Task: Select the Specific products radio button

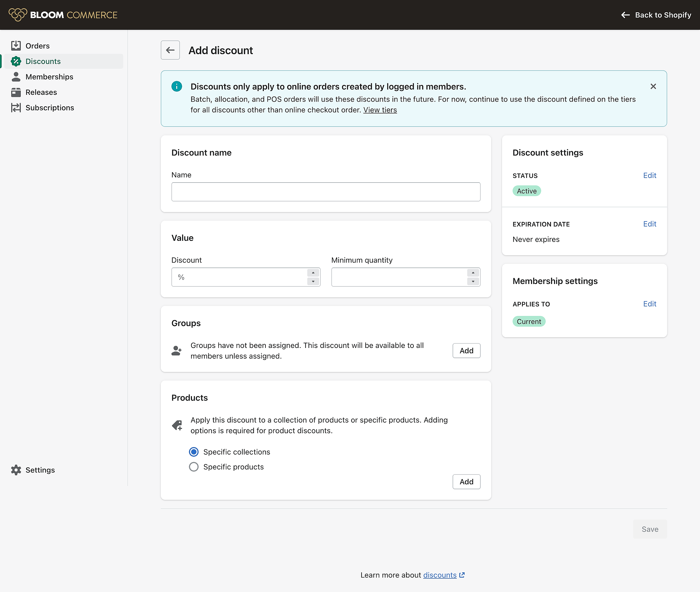Action: [x=194, y=467]
